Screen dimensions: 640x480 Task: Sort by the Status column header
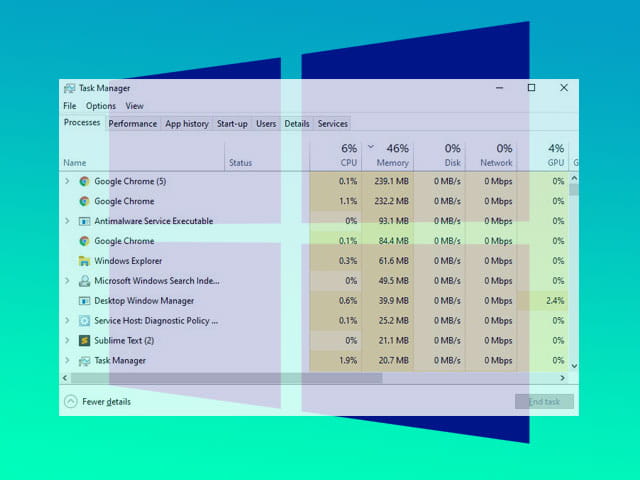(x=267, y=156)
